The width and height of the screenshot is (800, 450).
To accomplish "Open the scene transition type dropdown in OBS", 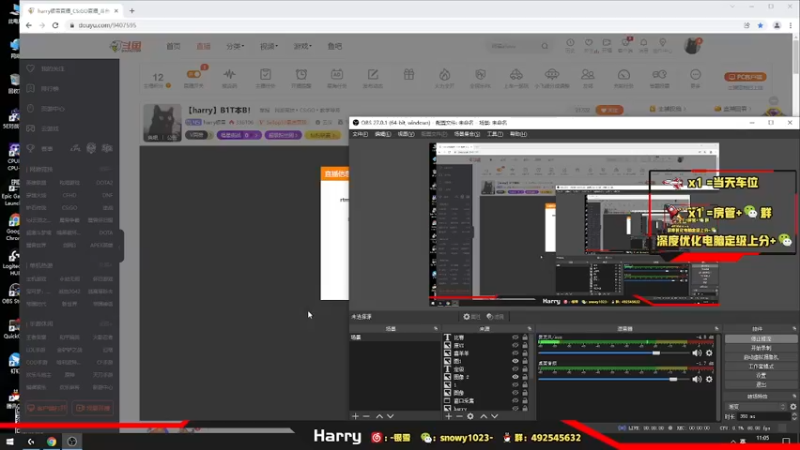I will (x=756, y=407).
